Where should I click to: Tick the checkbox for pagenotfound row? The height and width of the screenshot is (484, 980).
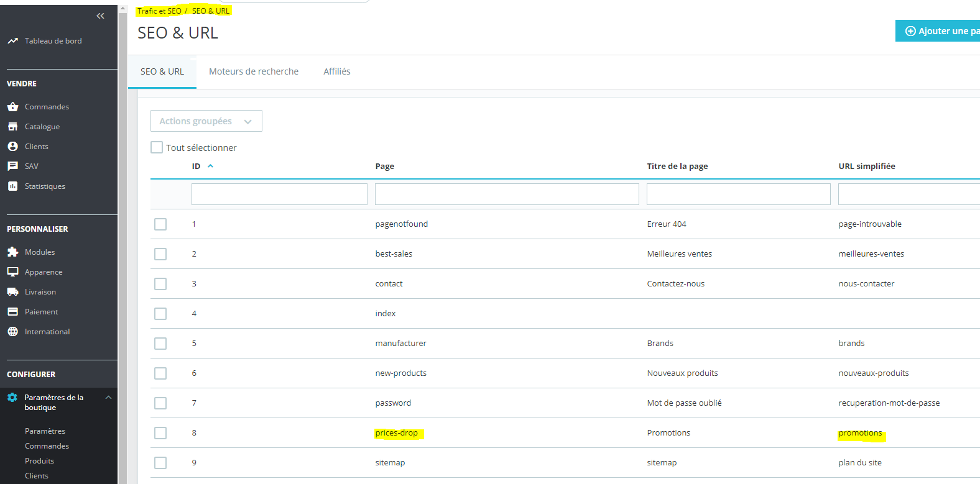pyautogui.click(x=160, y=224)
